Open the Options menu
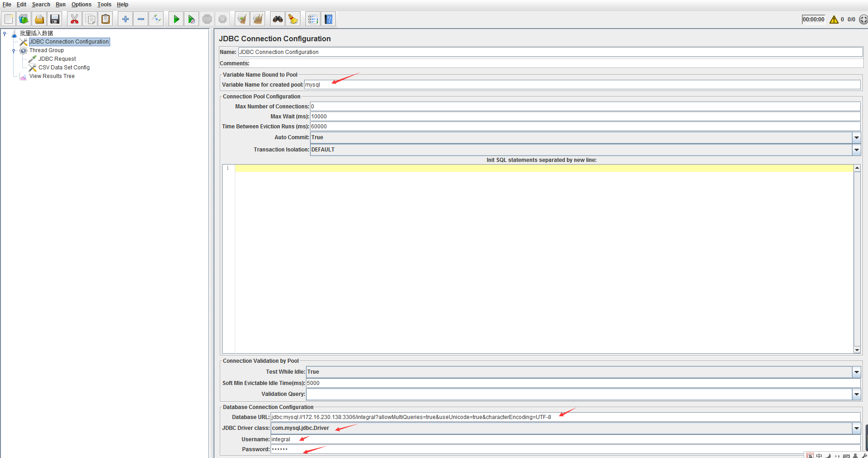Viewport: 868px width, 458px height. [81, 5]
